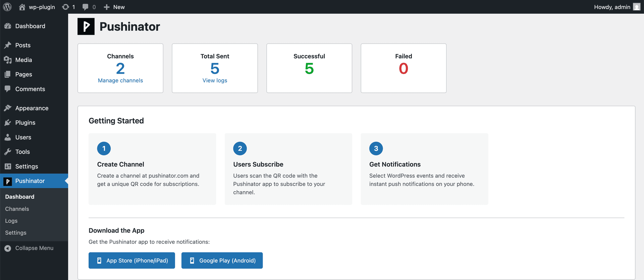Open the Plugins menu item
644x280 pixels.
click(34, 123)
